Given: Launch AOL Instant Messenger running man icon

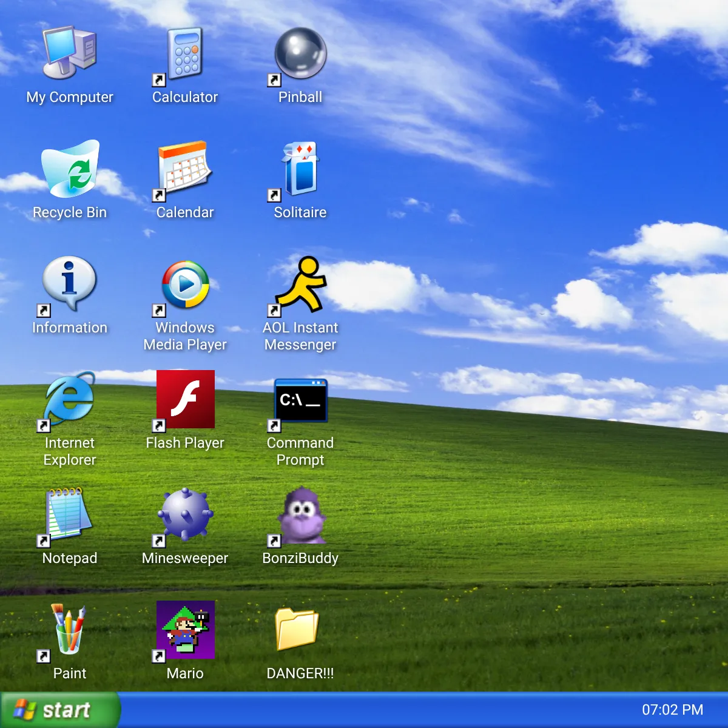Looking at the screenshot, I should click(x=300, y=284).
